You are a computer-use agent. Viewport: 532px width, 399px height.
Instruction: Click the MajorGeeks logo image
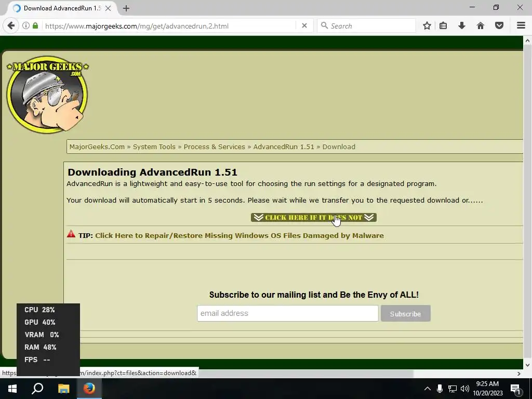pyautogui.click(x=47, y=95)
